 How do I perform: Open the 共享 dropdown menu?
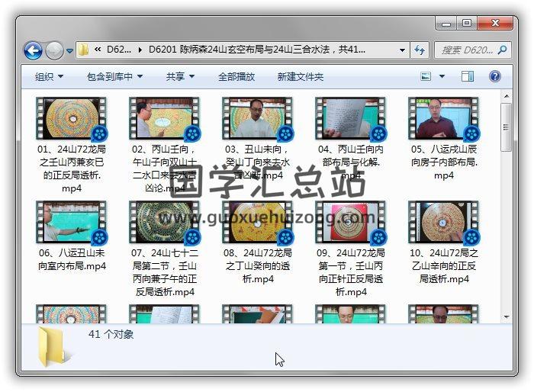point(180,76)
